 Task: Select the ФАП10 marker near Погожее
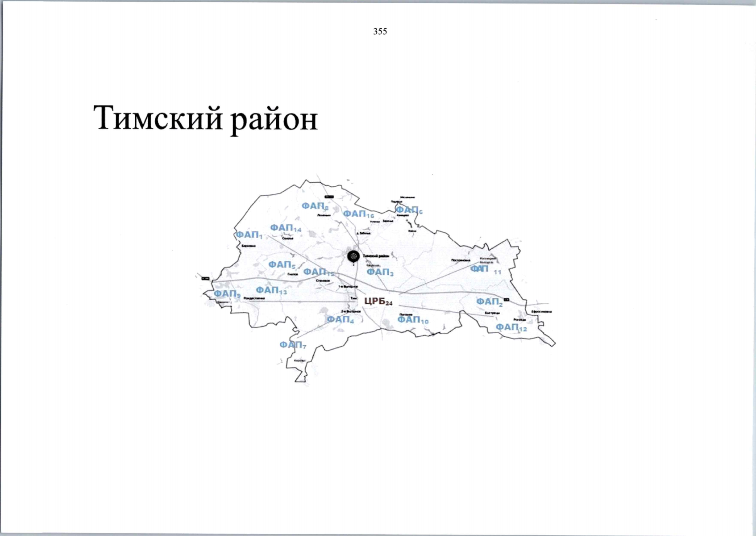click(413, 320)
